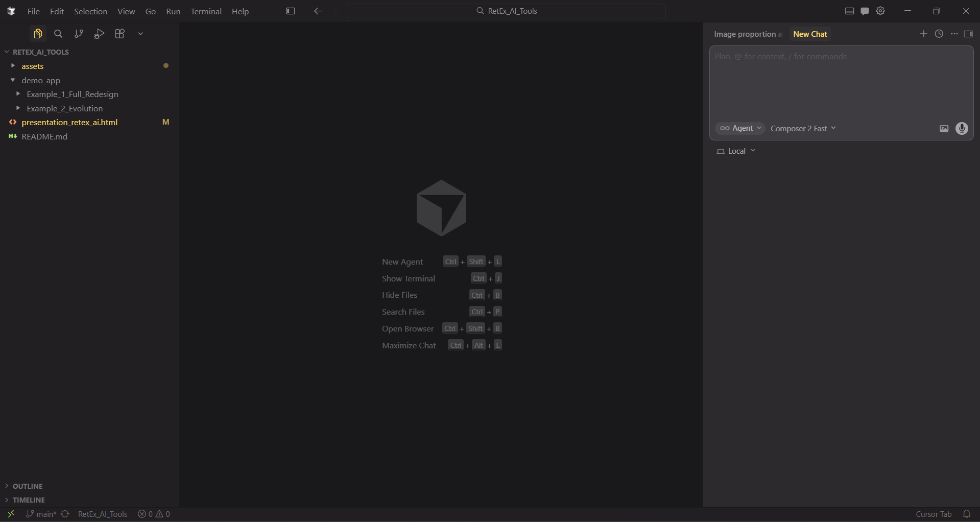Open Cursor settings via the gear icon
This screenshot has height=522, width=980.
point(880,11)
